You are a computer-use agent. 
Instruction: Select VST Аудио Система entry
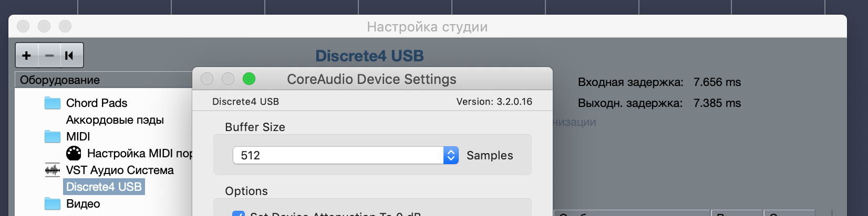(x=120, y=170)
